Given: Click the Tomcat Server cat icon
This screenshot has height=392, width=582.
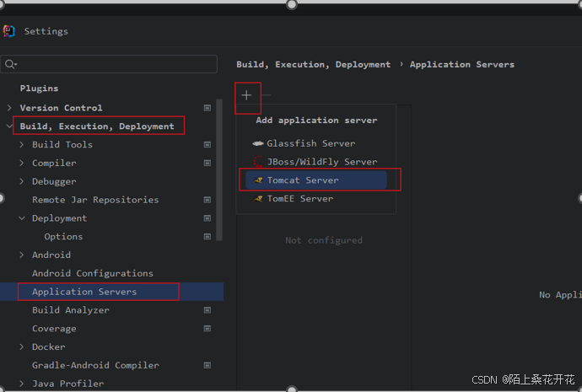Looking at the screenshot, I should point(258,180).
